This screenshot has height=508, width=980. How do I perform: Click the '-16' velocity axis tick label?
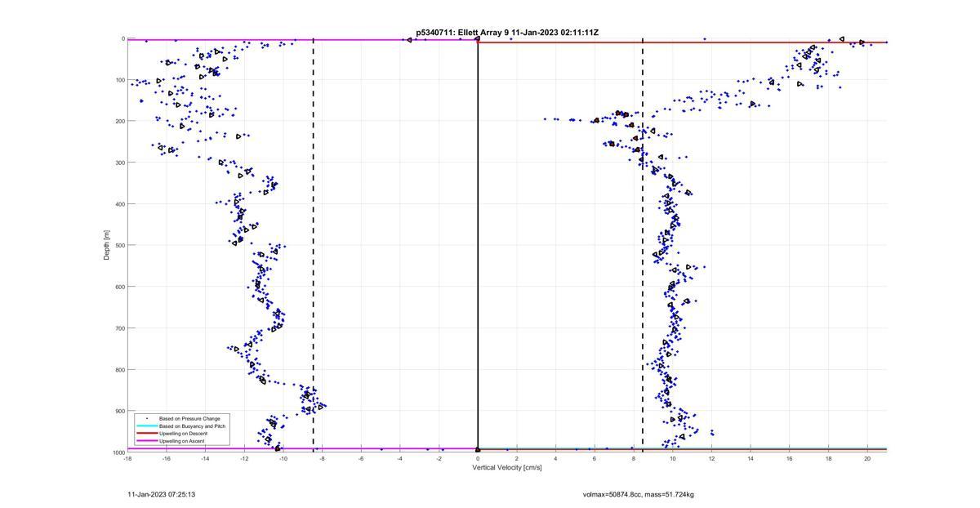[167, 459]
